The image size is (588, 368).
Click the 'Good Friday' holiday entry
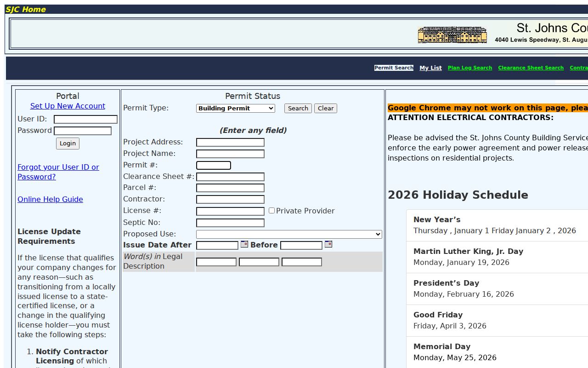[x=497, y=321]
